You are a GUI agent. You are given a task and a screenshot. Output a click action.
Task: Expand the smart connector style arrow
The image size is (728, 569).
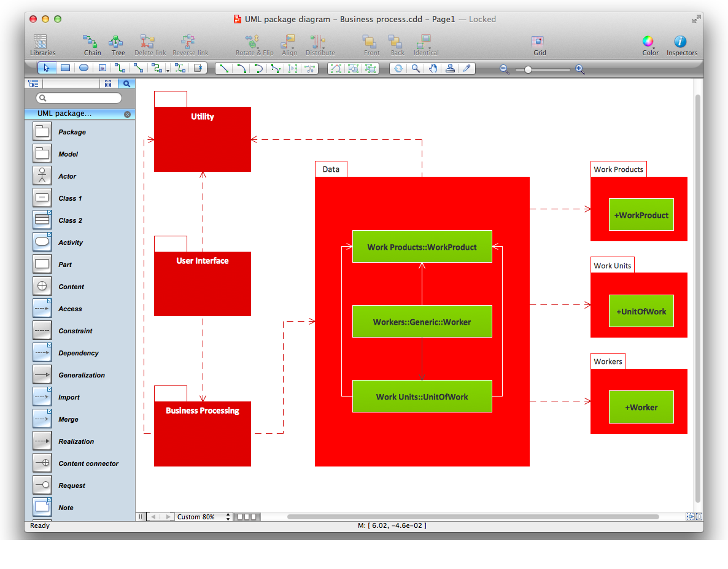tap(168, 71)
